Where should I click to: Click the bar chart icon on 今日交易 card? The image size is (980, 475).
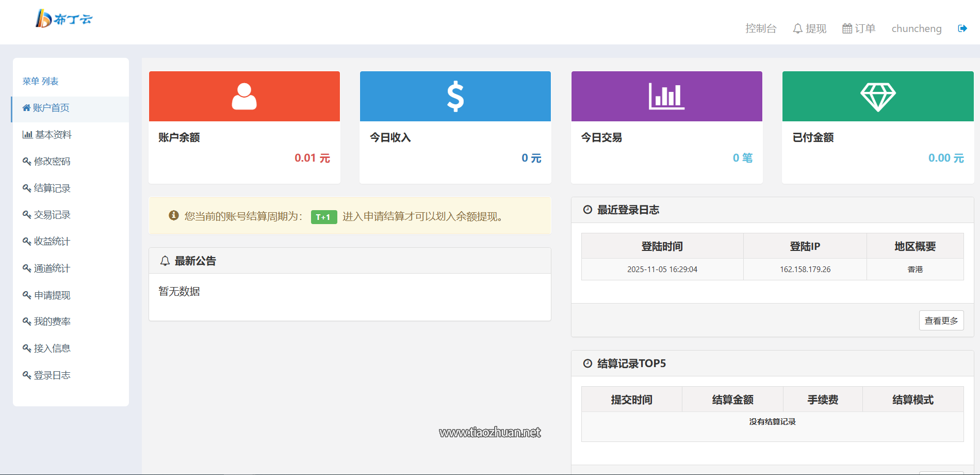pyautogui.click(x=666, y=96)
